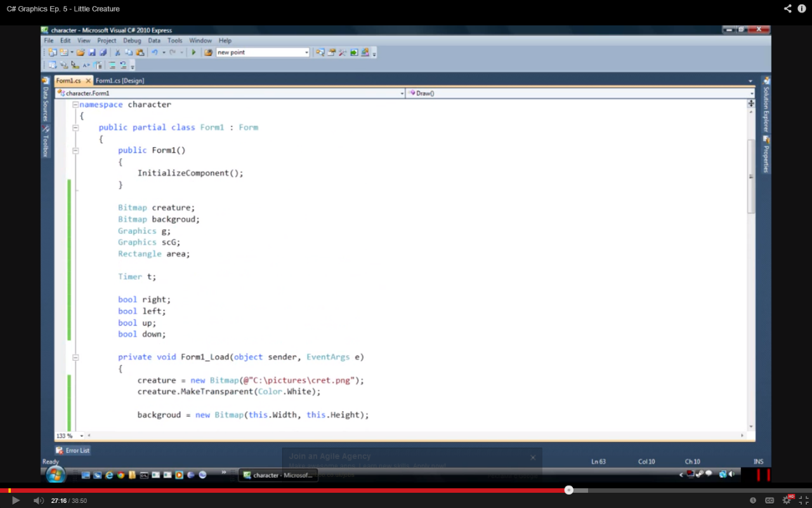Switch to Form1.cs [Design] tab
This screenshot has height=508, width=812.
pyautogui.click(x=120, y=81)
